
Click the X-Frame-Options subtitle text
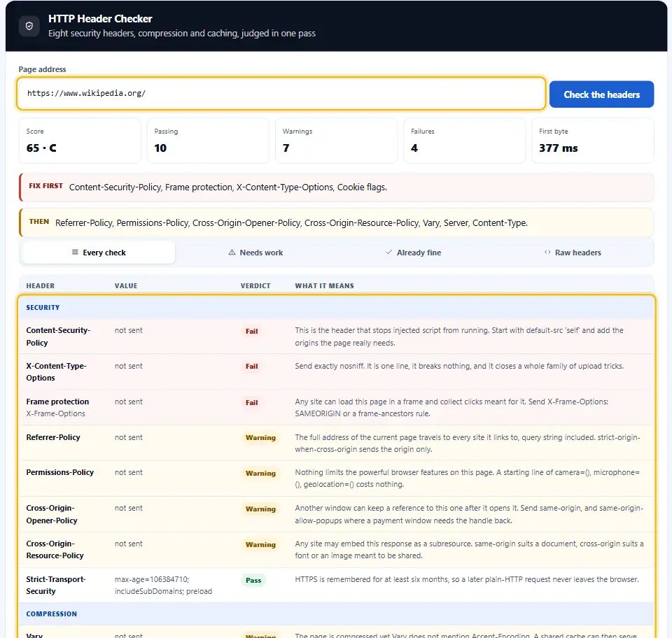click(56, 413)
